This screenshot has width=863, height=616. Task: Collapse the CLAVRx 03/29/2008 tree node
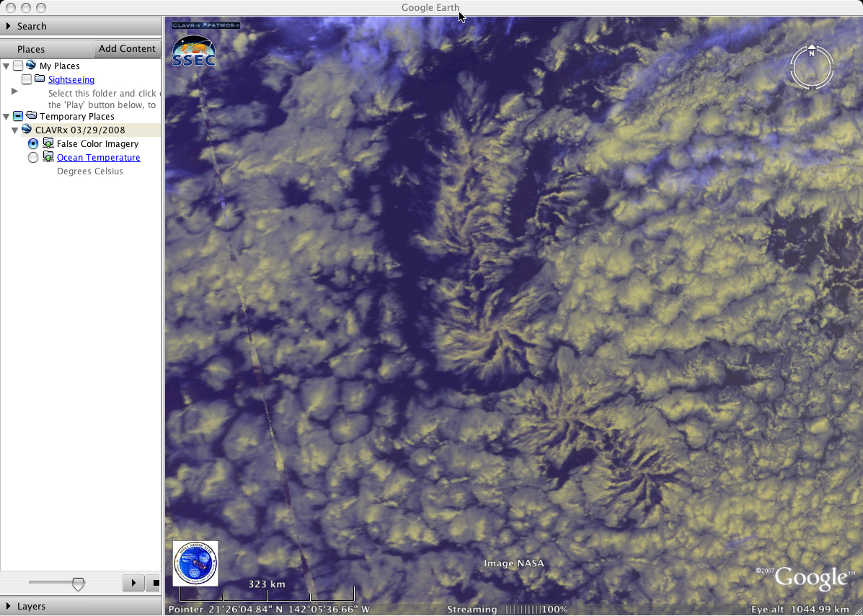15,130
